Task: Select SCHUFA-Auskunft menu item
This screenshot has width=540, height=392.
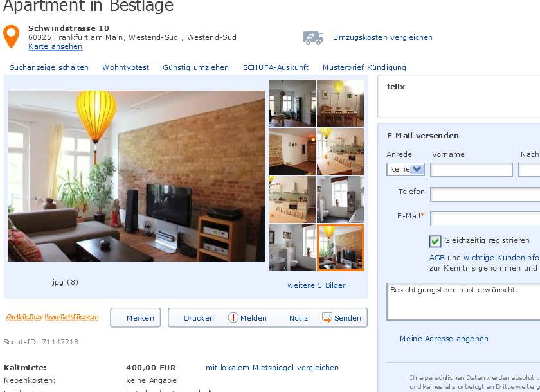Action: coord(276,67)
